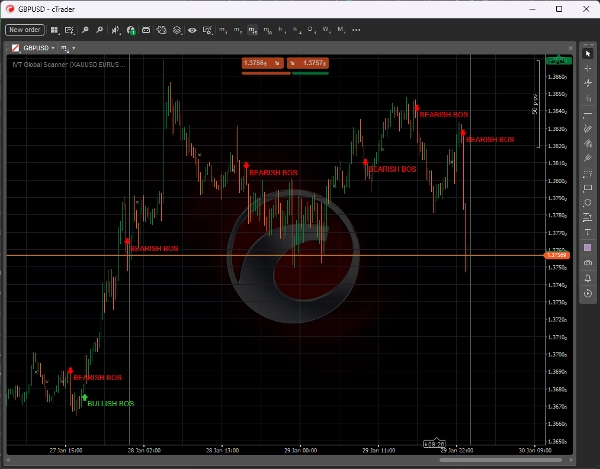Maximize the cTrader window
The image size is (600, 469).
(559, 9)
